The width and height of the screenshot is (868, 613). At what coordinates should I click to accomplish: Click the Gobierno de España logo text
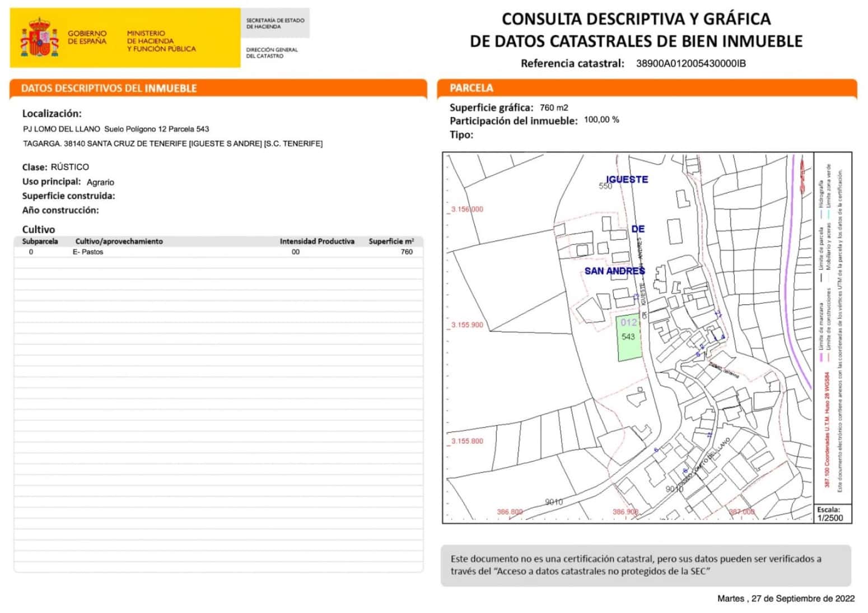pyautogui.click(x=87, y=38)
